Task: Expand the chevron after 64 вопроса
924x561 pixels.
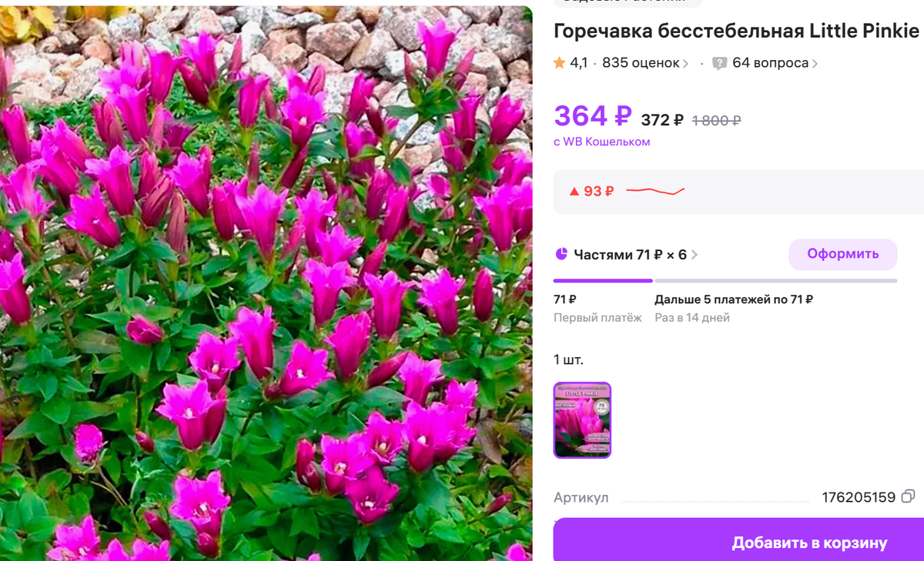Action: pos(815,64)
